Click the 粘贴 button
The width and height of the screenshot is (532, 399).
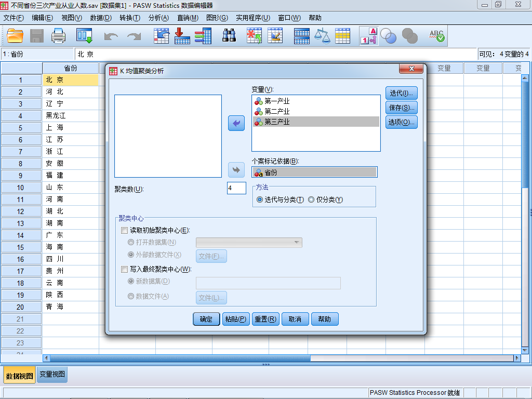[236, 319]
